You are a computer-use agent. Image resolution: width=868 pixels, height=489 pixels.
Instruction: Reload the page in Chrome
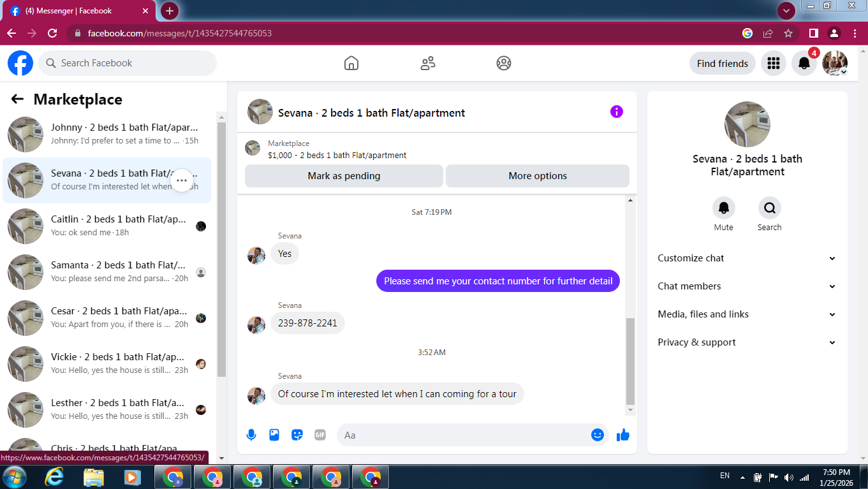click(x=52, y=33)
